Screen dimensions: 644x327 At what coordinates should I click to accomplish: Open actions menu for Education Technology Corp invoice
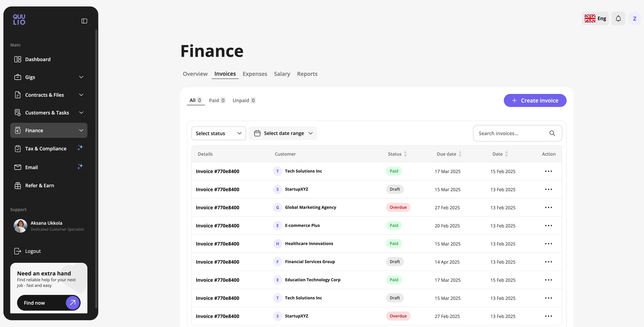(548, 280)
